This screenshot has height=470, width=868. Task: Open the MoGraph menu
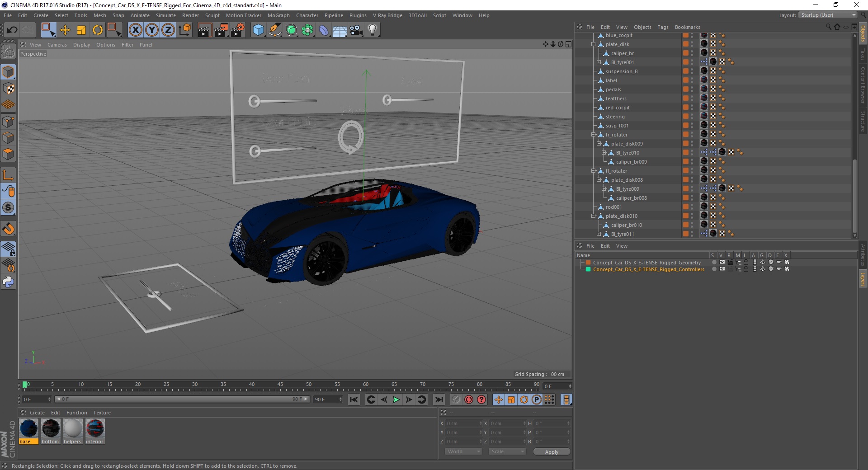pos(278,15)
